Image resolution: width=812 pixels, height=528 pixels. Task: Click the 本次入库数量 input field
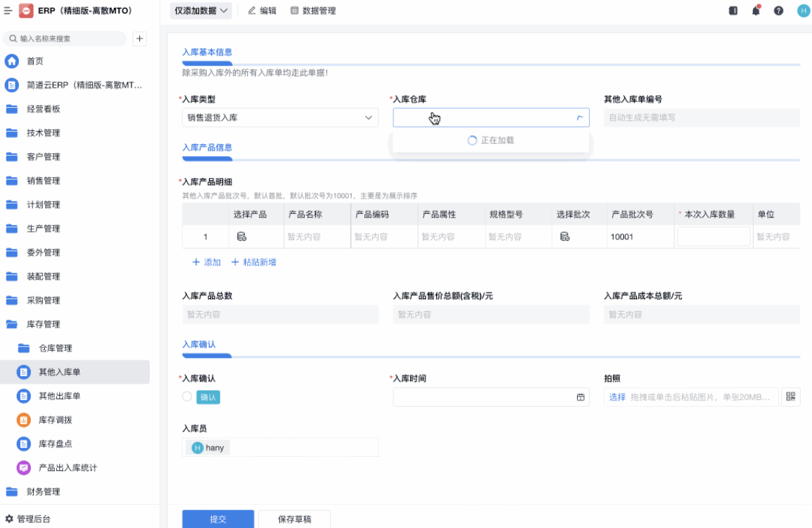pyautogui.click(x=713, y=237)
